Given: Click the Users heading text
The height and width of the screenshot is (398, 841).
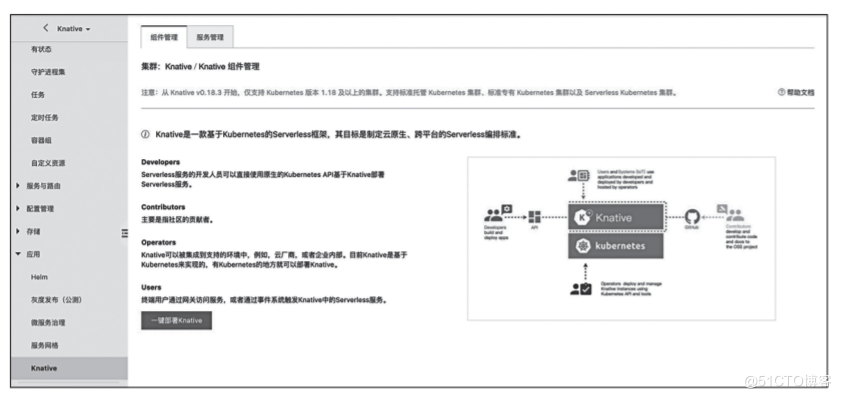Looking at the screenshot, I should click(x=151, y=287).
